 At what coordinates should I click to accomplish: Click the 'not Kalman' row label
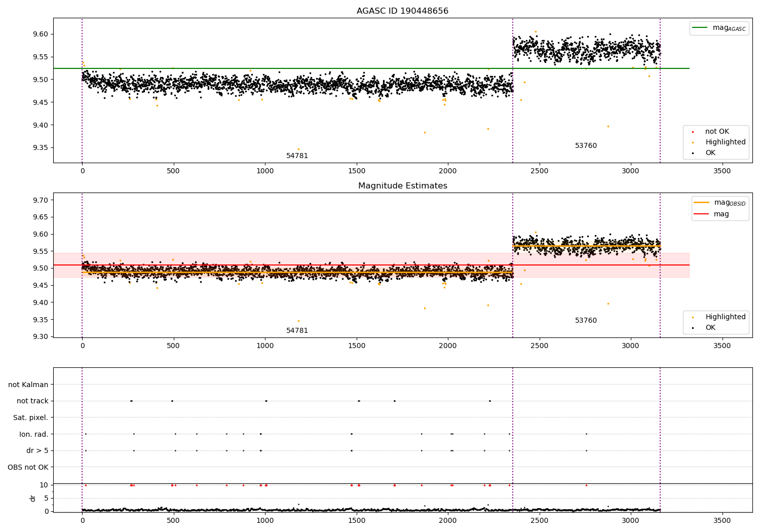coord(28,385)
